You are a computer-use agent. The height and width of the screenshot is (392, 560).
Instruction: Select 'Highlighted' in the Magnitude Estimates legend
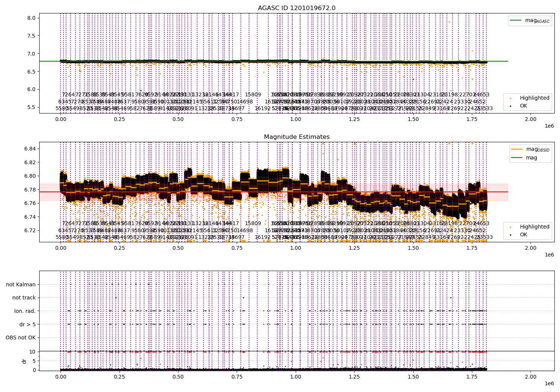[x=535, y=227]
